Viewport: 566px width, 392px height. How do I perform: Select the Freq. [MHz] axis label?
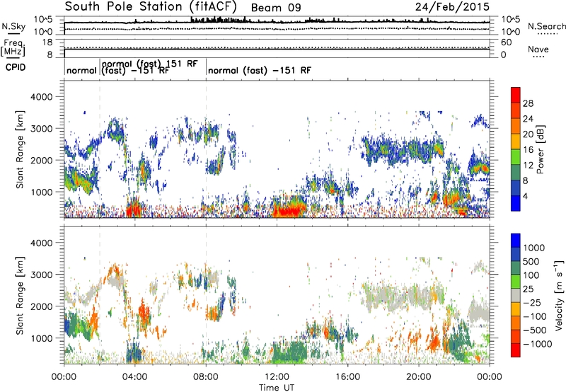click(13, 48)
